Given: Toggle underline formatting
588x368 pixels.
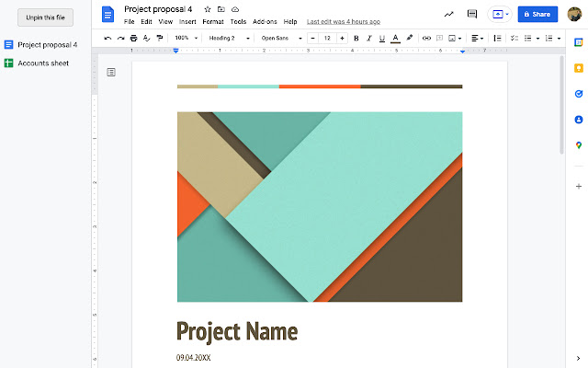Looking at the screenshot, I should pyautogui.click(x=382, y=38).
